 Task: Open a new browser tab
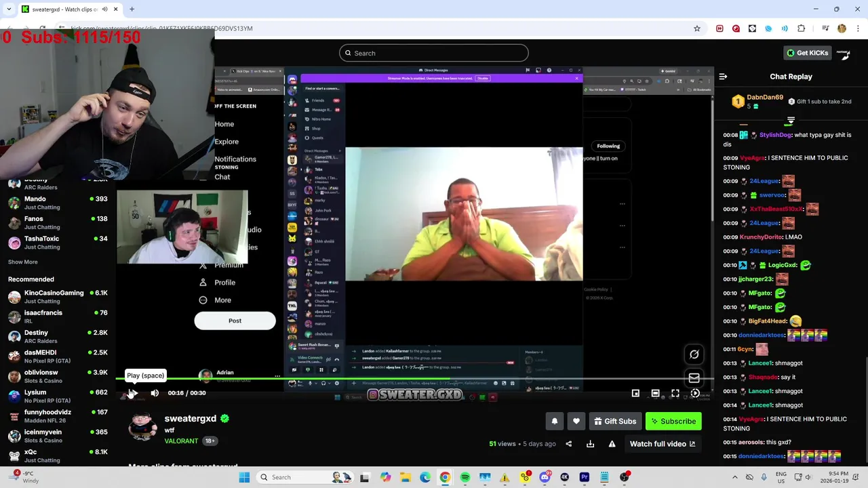(132, 9)
